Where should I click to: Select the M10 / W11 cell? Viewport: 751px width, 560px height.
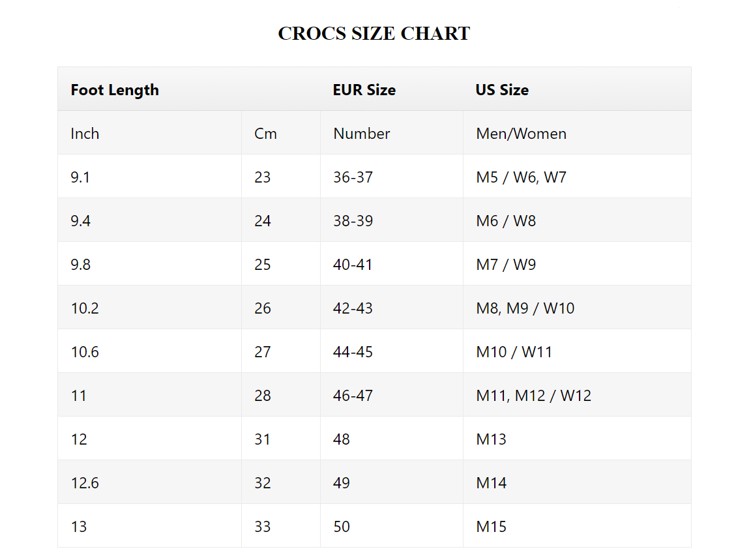coord(514,352)
